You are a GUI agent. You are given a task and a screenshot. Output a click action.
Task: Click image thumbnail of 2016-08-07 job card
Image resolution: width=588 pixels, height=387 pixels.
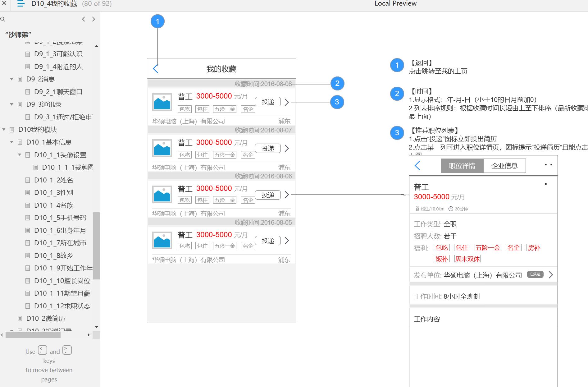click(x=162, y=148)
